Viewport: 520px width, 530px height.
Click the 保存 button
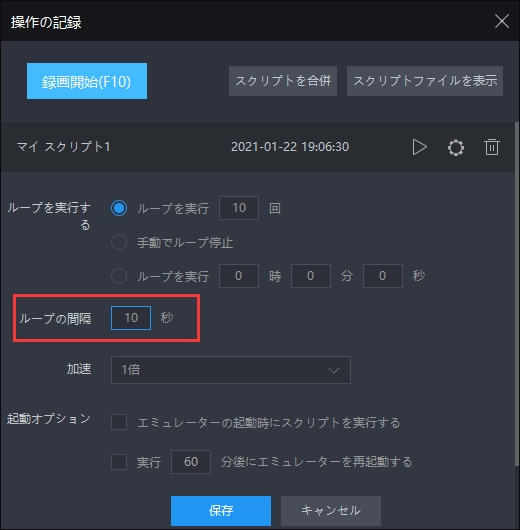221,510
